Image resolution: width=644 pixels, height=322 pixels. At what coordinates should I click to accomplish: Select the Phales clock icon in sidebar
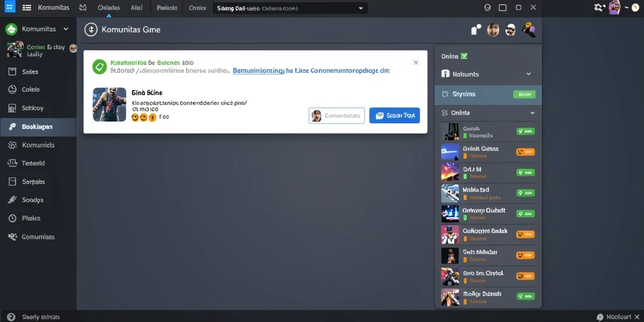[13, 218]
